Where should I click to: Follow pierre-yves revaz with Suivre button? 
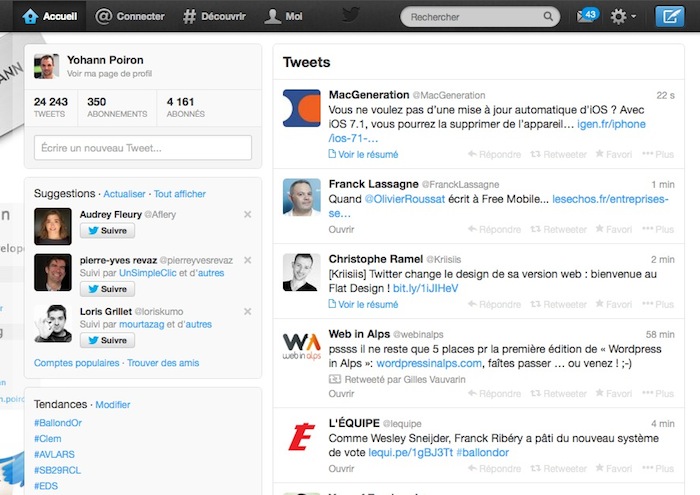tap(107, 289)
